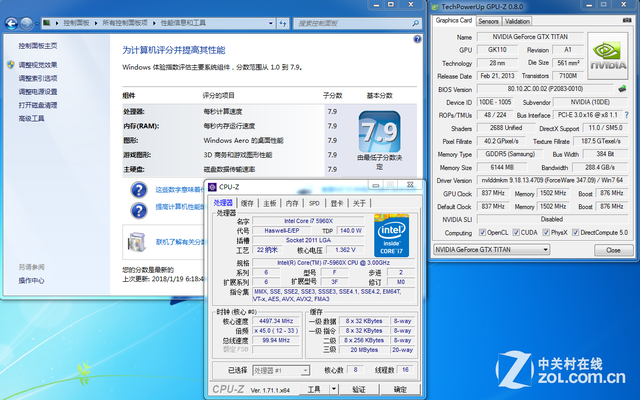This screenshot has width=640, height=400.
Task: Click the 联机了解有关 link
Action: coord(180,242)
